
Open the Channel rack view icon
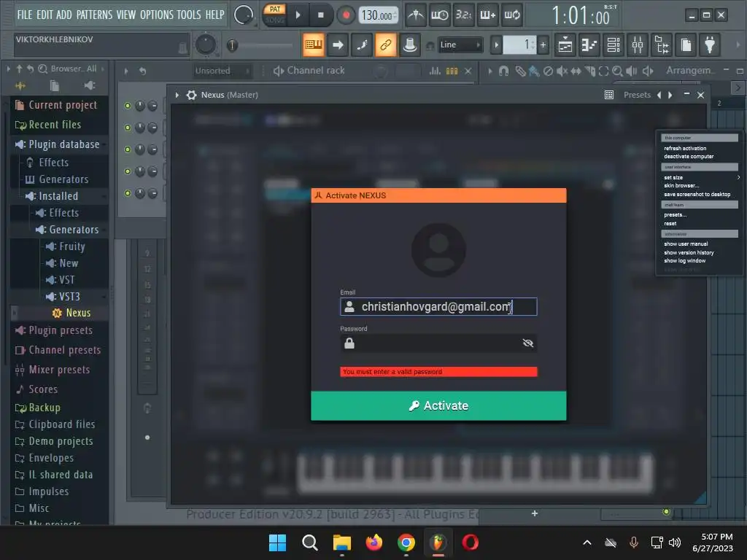click(x=614, y=45)
